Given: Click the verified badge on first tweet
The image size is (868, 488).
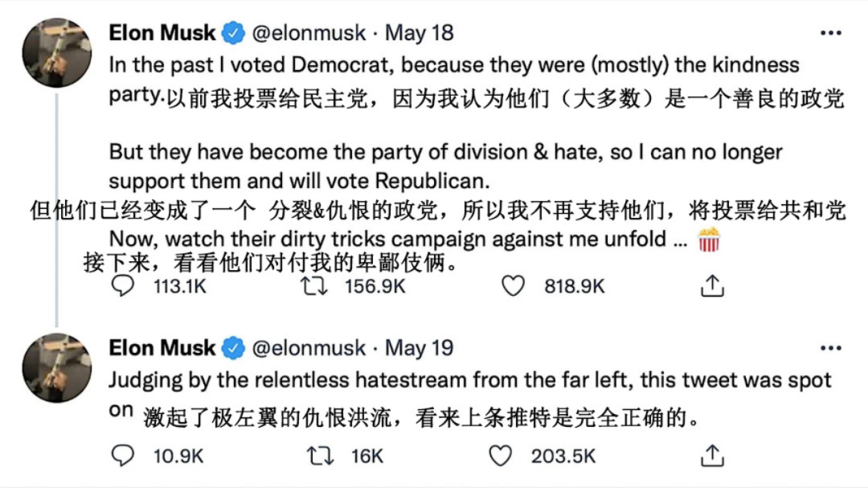Looking at the screenshot, I should click(234, 33).
